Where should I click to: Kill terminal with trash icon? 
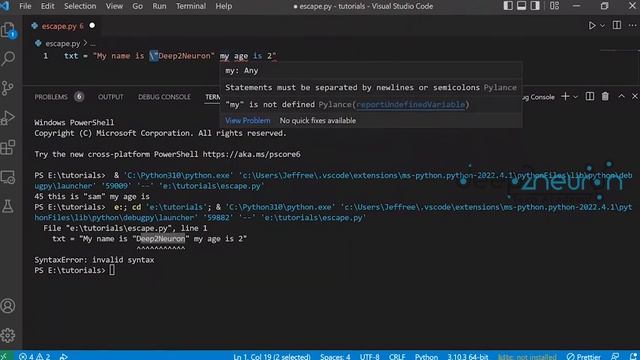(605, 96)
